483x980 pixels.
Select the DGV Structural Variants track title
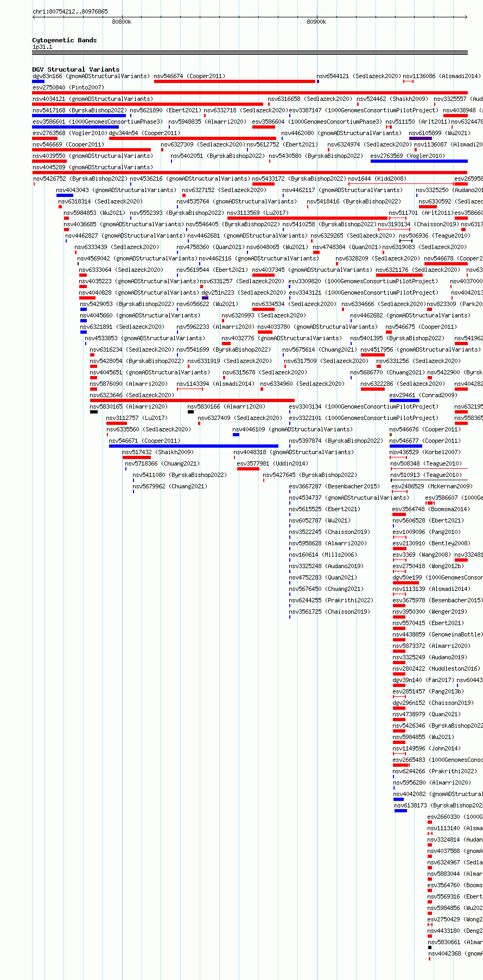76,69
